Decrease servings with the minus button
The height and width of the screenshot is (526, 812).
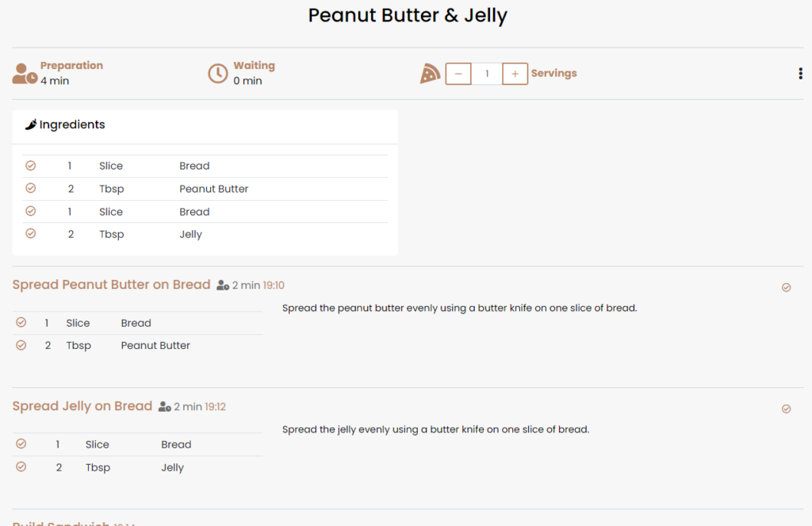click(458, 74)
